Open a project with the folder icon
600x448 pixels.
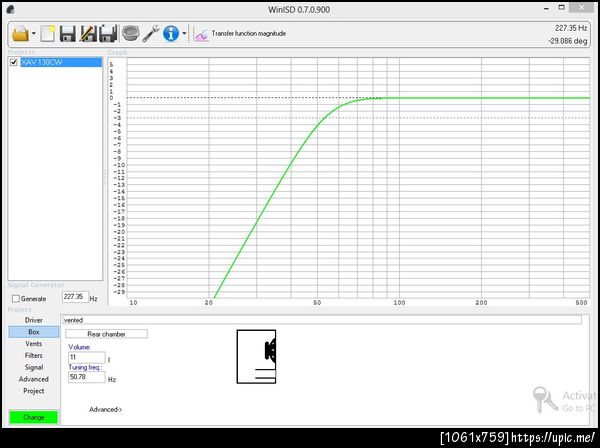pyautogui.click(x=20, y=34)
